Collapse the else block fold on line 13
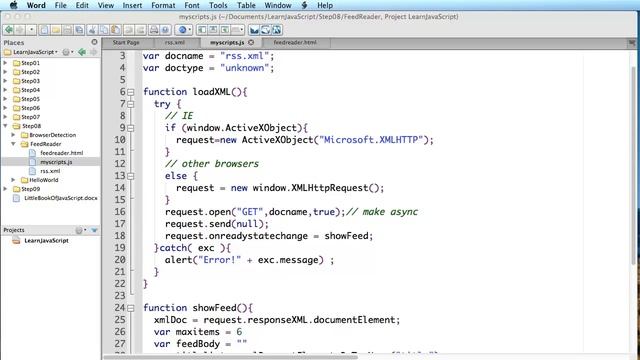The height and width of the screenshot is (360, 640). [131, 176]
